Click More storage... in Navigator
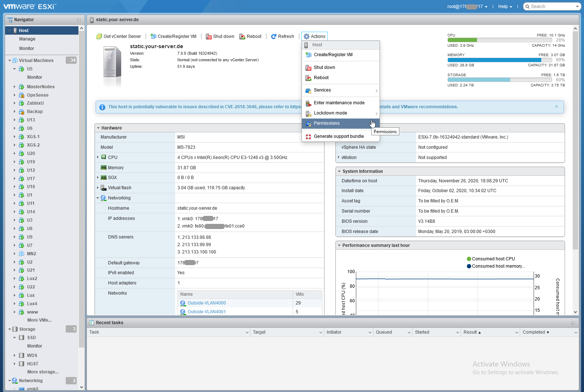Image resolution: width=584 pixels, height=392 pixels. pyautogui.click(x=43, y=372)
